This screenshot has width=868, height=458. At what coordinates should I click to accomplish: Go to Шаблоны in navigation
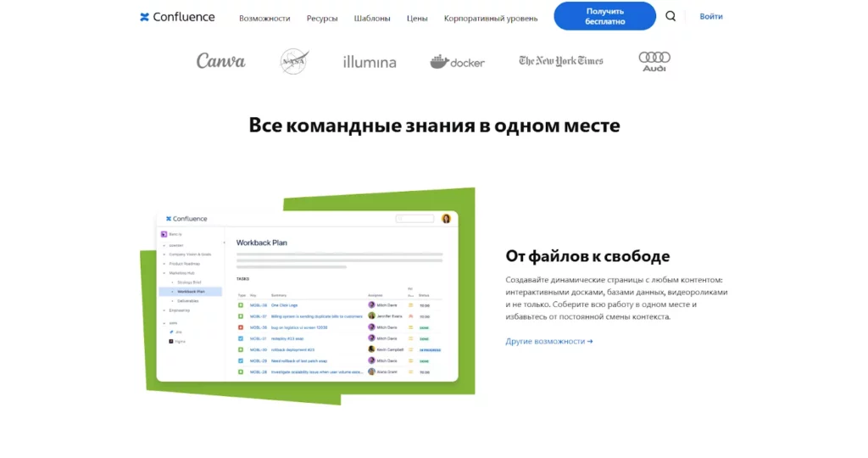(x=372, y=19)
